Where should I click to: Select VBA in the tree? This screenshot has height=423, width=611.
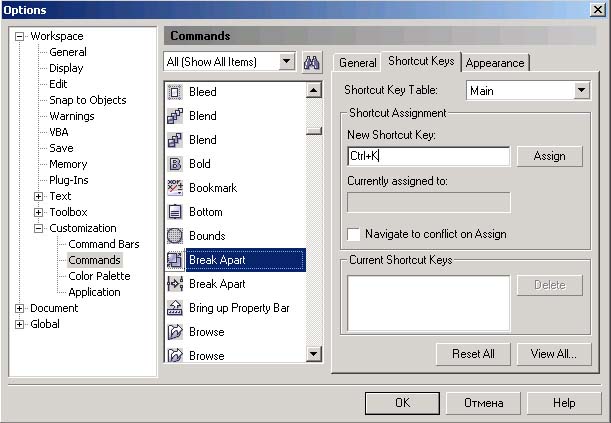59,132
